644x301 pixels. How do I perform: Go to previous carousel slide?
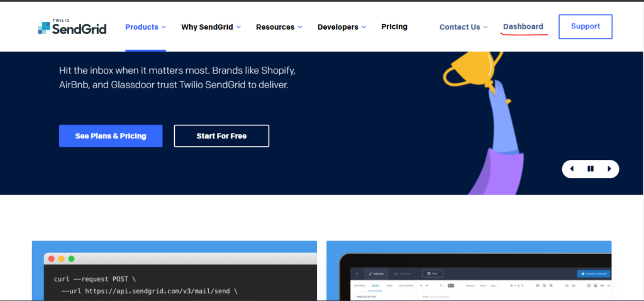coord(572,169)
